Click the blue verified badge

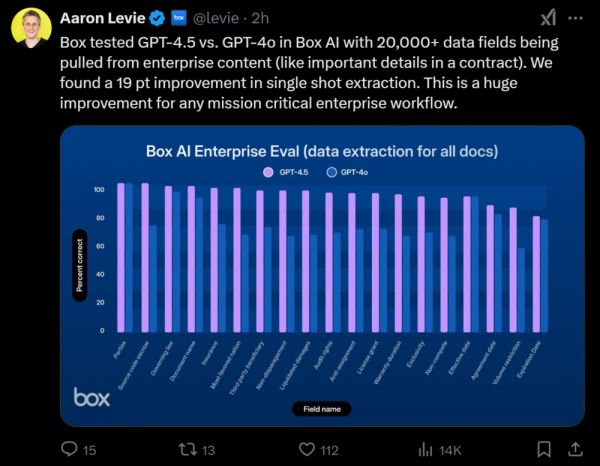(156, 18)
